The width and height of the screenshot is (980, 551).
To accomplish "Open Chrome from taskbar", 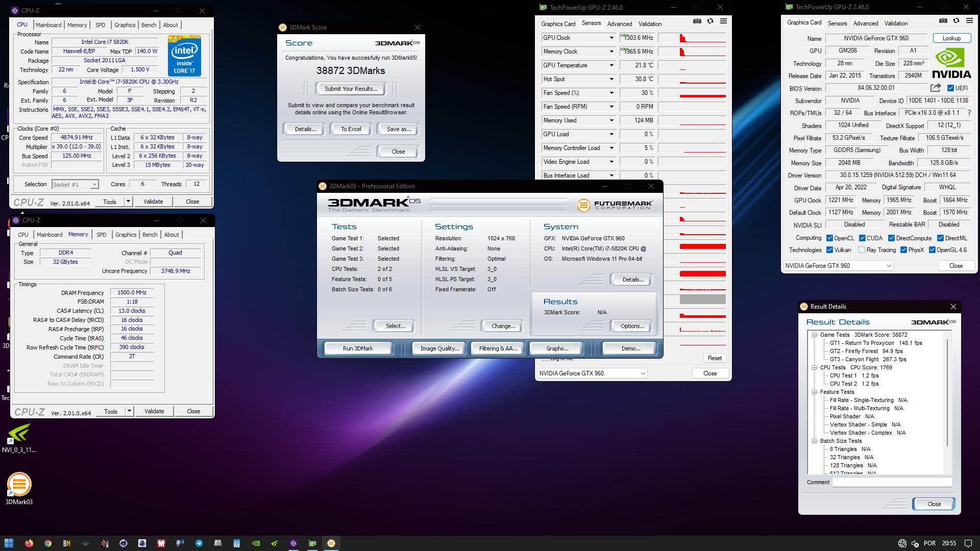I will point(48,543).
